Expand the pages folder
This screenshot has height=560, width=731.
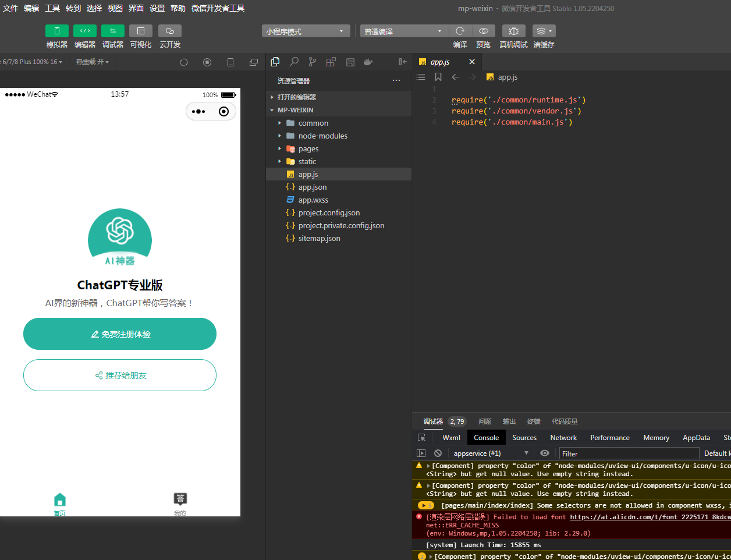point(339,148)
